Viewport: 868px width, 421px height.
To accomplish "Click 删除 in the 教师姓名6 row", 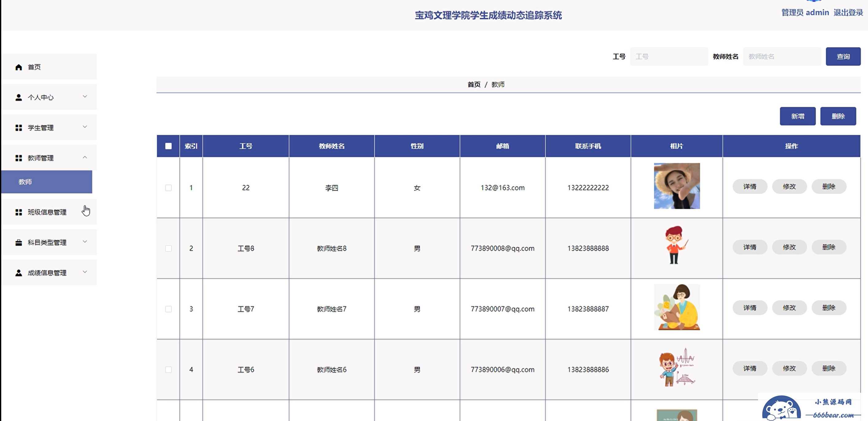I will (829, 368).
